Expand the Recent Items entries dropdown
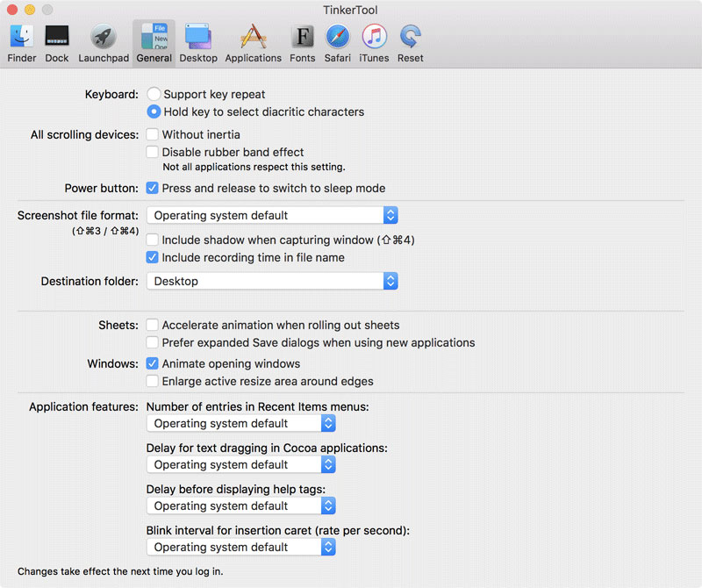The image size is (702, 588). click(240, 424)
